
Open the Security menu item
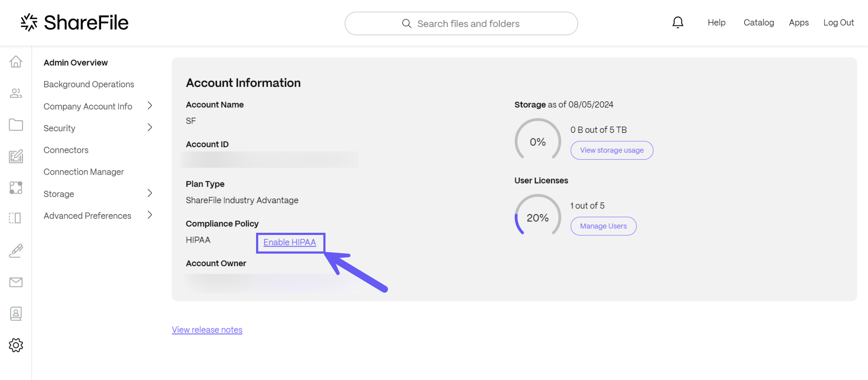(59, 128)
